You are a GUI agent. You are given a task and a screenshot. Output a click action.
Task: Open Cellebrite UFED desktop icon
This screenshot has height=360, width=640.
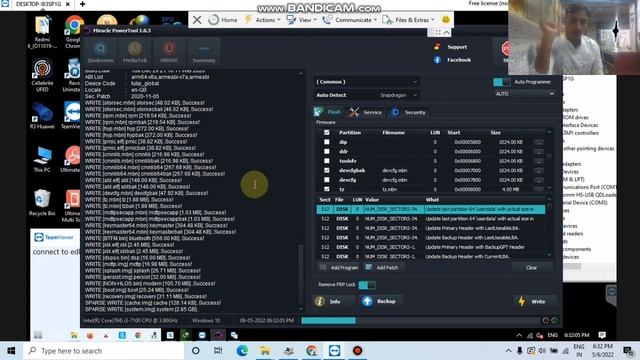[42, 75]
